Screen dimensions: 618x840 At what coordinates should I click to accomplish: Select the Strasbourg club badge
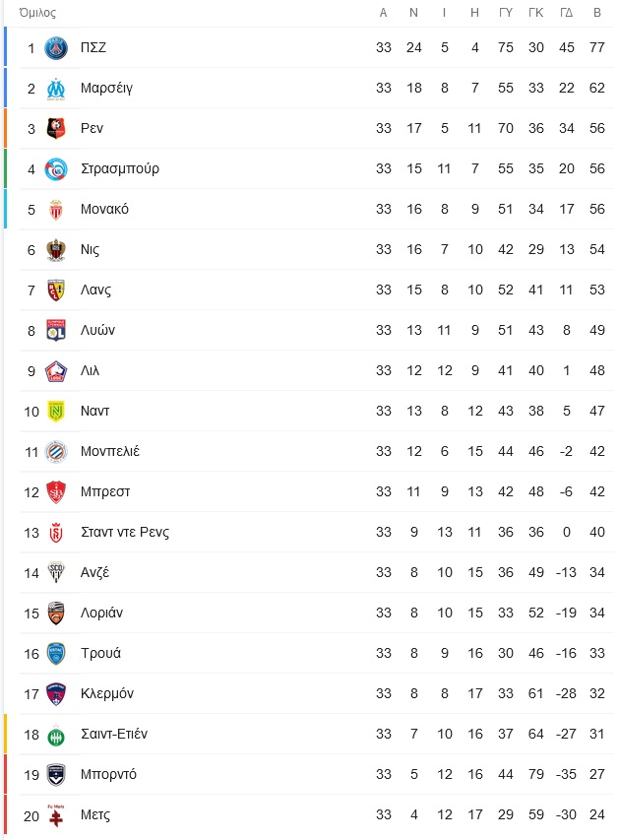56,169
